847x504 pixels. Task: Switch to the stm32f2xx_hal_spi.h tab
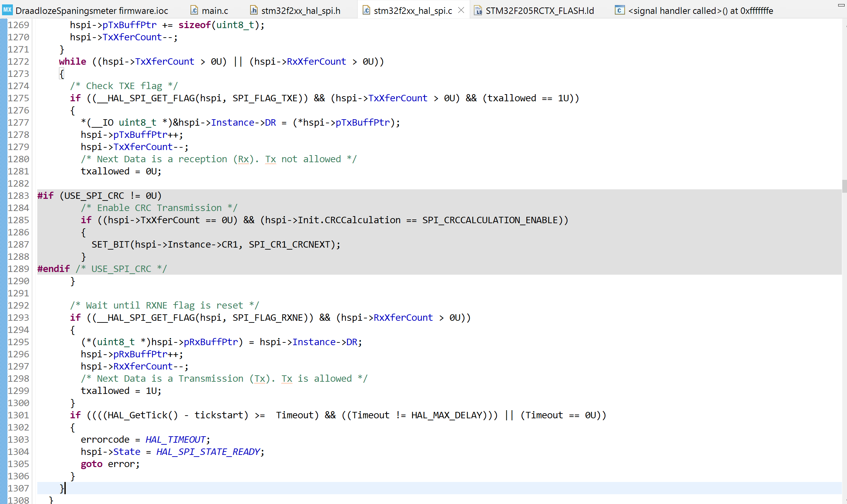[x=301, y=11]
